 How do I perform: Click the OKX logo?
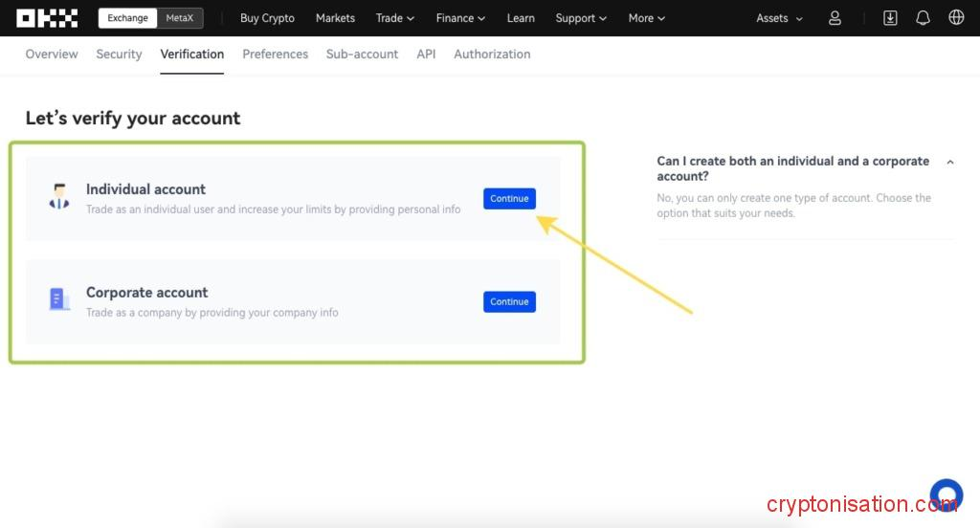tap(47, 18)
